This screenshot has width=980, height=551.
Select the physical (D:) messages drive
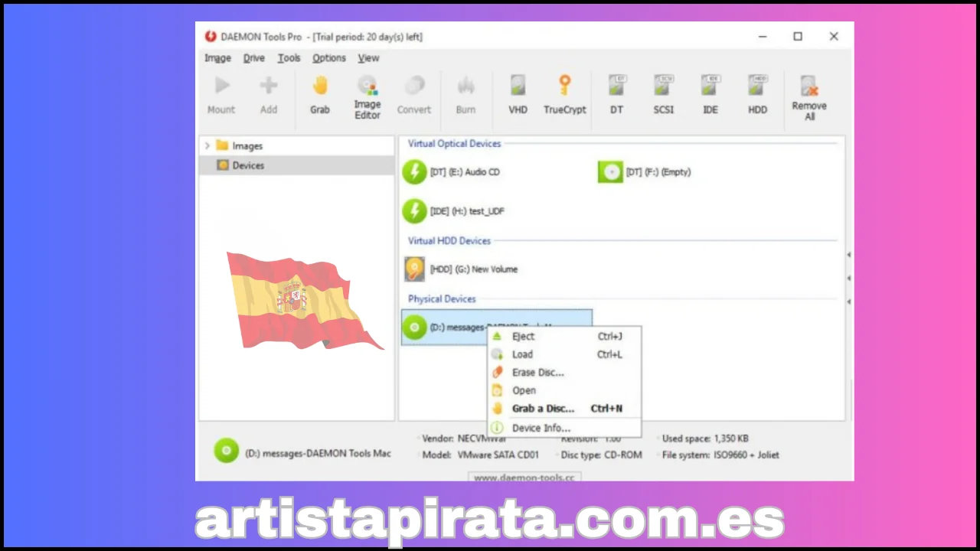coord(497,328)
